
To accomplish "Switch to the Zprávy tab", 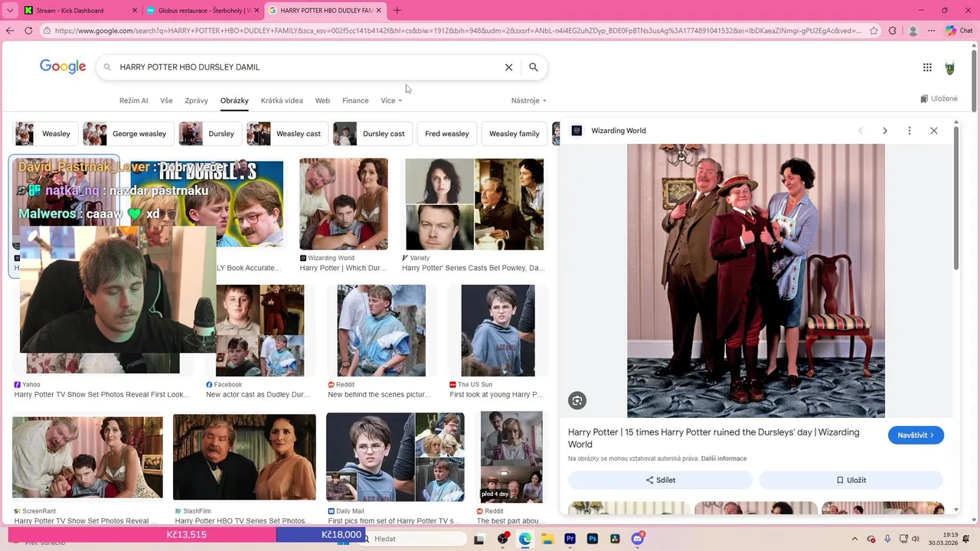I will click(196, 101).
